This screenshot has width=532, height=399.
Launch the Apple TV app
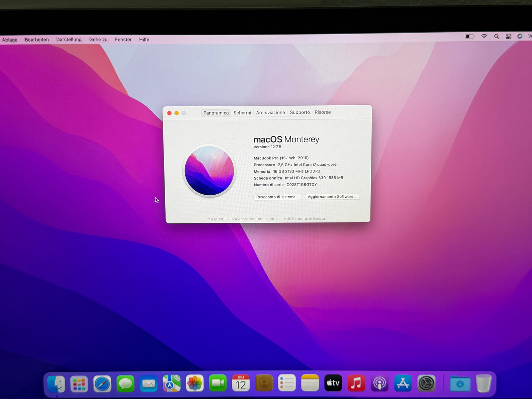(333, 383)
